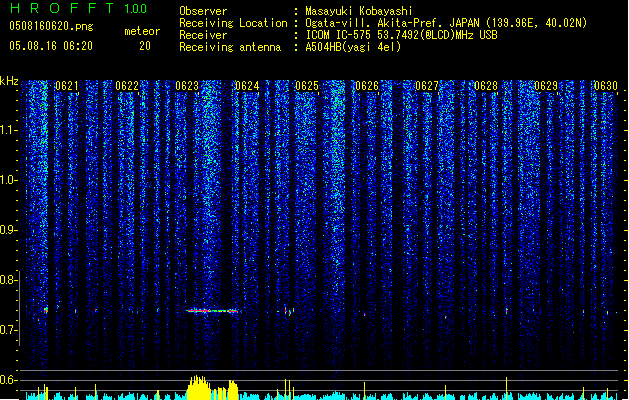Image resolution: width=629 pixels, height=400 pixels.
Task: Click the 'Receiving Location' label
Action: [x=233, y=23]
